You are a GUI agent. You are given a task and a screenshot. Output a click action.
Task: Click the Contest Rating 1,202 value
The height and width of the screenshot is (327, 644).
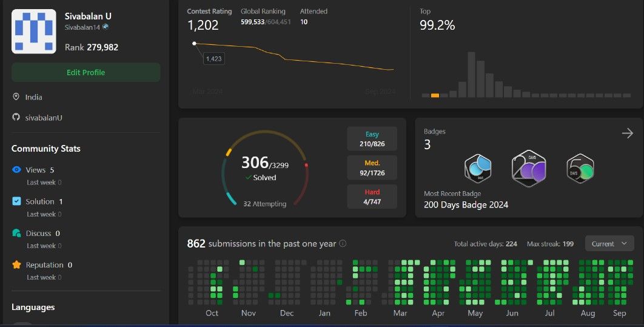[203, 25]
